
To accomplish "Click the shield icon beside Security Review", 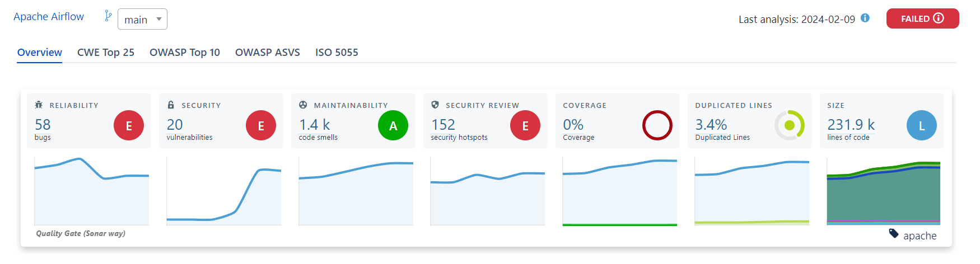I will [x=435, y=105].
